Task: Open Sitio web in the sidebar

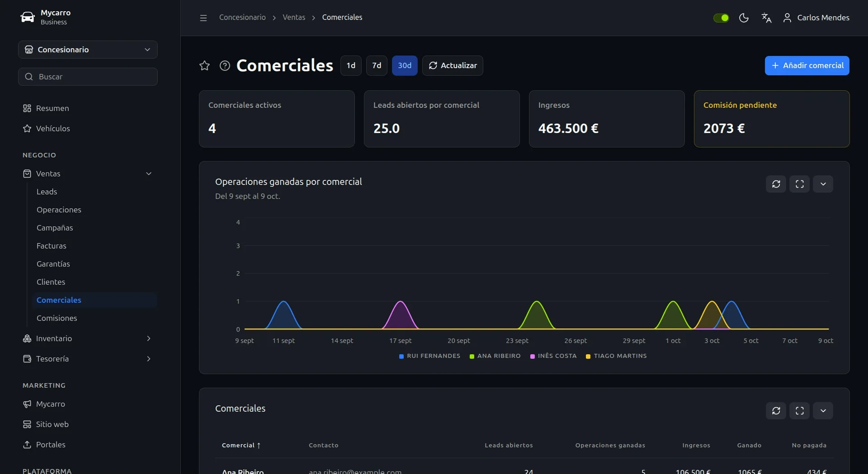Action: (88, 424)
